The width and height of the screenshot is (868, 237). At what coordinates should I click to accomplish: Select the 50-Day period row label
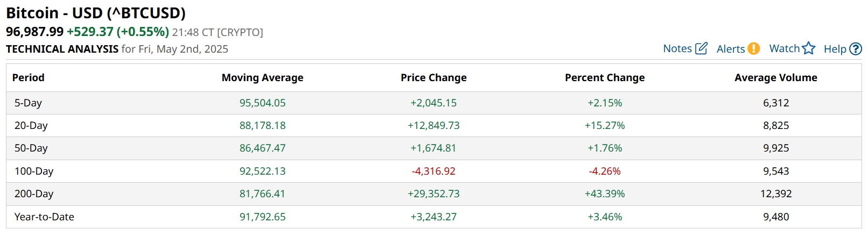(31, 148)
